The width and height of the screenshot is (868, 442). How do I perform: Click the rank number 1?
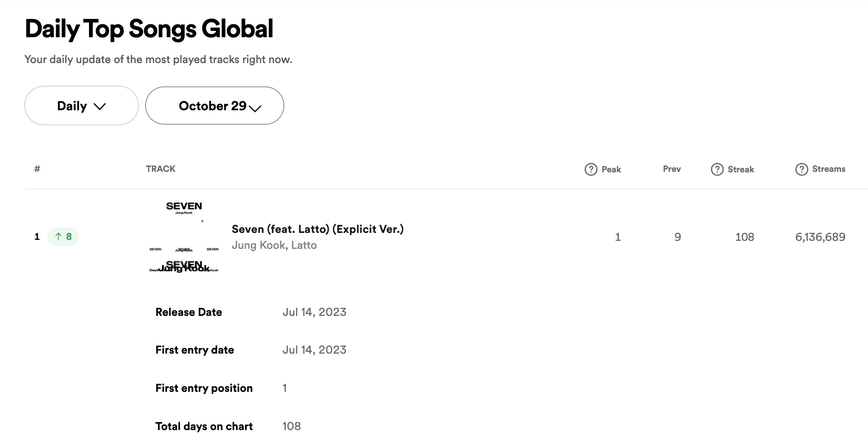(36, 236)
